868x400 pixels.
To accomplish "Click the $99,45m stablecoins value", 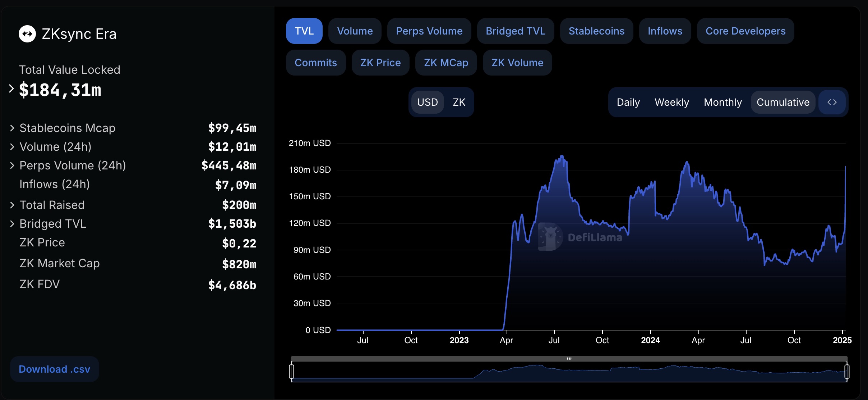I will click(232, 128).
